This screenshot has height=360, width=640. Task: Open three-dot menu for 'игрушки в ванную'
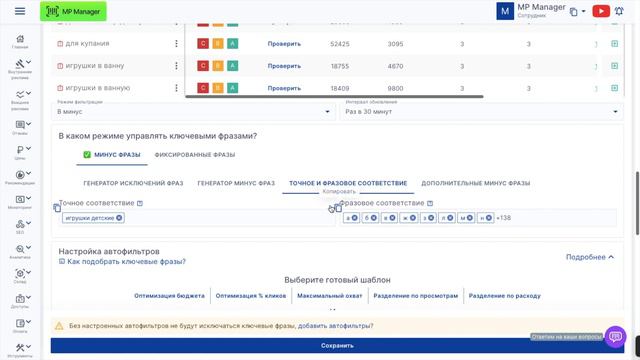pos(176,88)
